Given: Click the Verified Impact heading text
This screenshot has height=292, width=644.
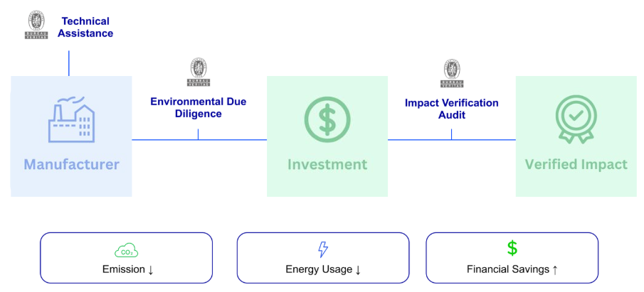Looking at the screenshot, I should tap(576, 165).
